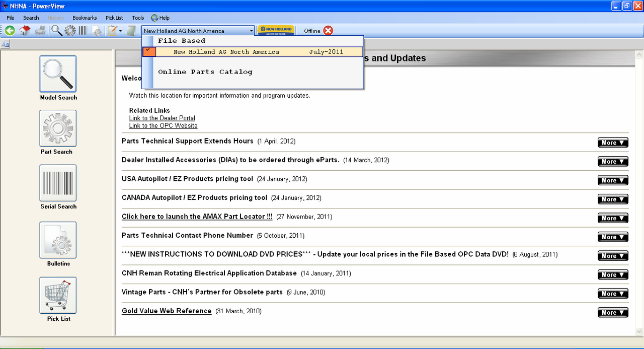
Task: Click the vertical scrollbar of news panel
Action: click(x=638, y=193)
